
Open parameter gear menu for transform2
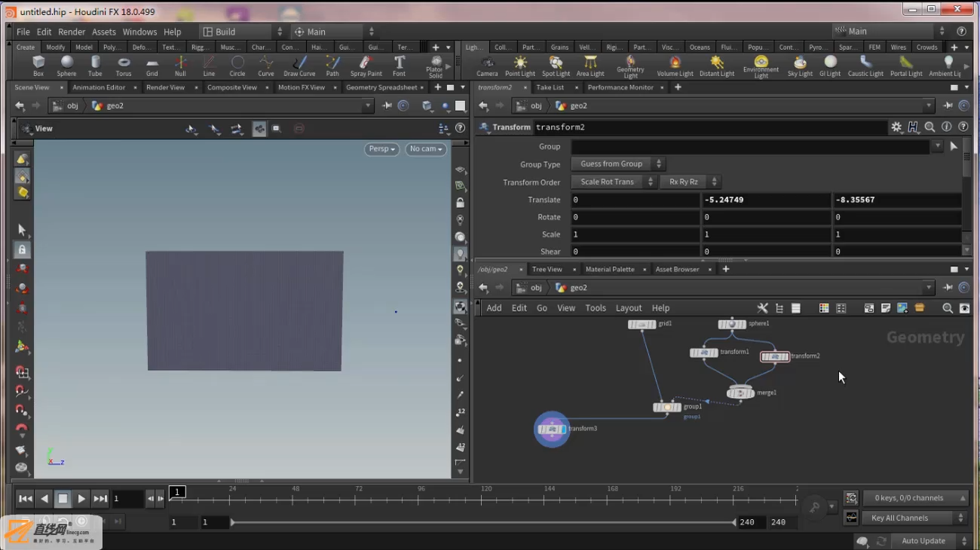(896, 127)
